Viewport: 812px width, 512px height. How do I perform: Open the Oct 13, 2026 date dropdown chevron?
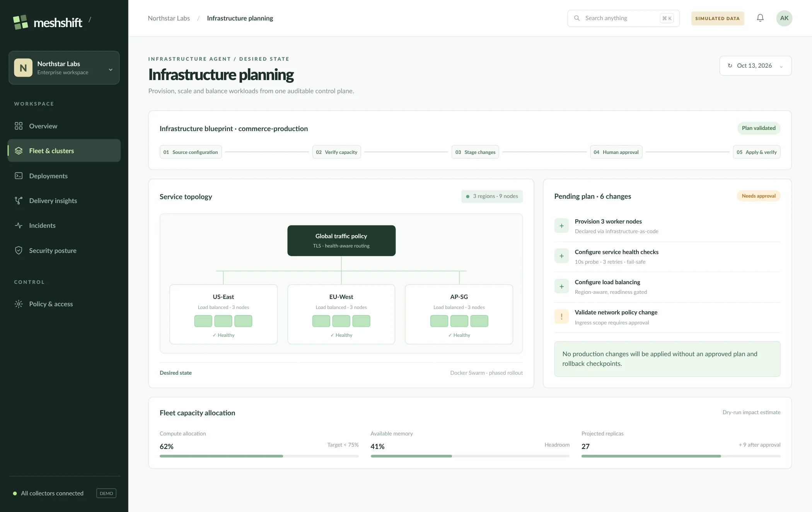[x=781, y=67]
